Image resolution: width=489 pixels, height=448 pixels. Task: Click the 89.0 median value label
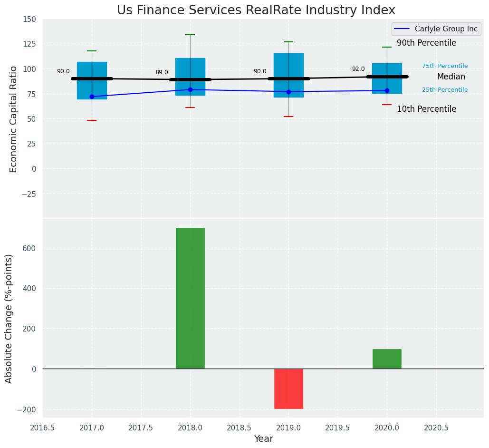click(x=162, y=72)
